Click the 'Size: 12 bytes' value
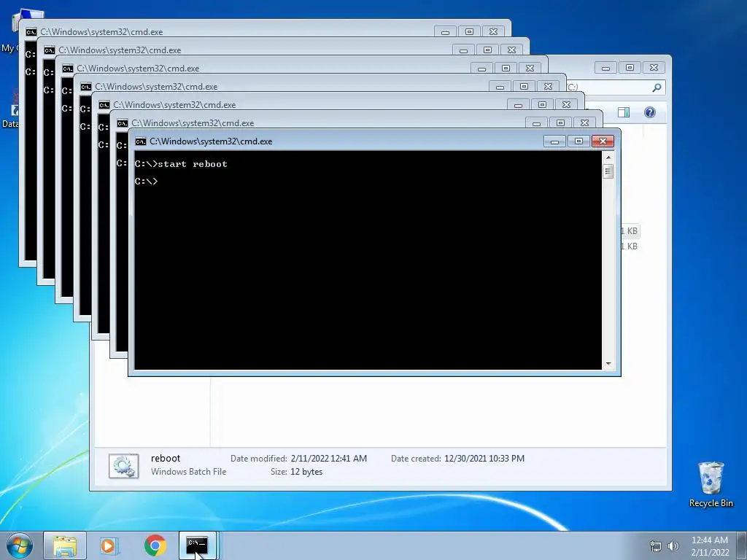This screenshot has height=560, width=747. click(x=306, y=472)
